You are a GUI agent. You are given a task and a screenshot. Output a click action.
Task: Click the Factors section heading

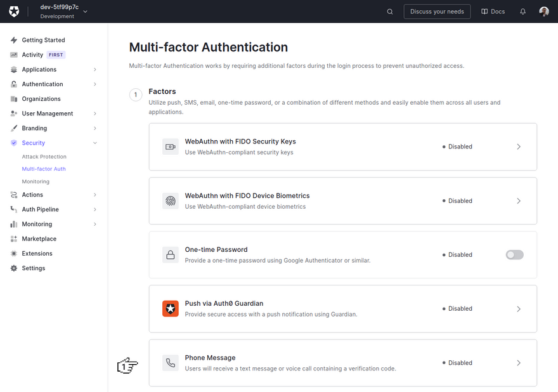(162, 91)
